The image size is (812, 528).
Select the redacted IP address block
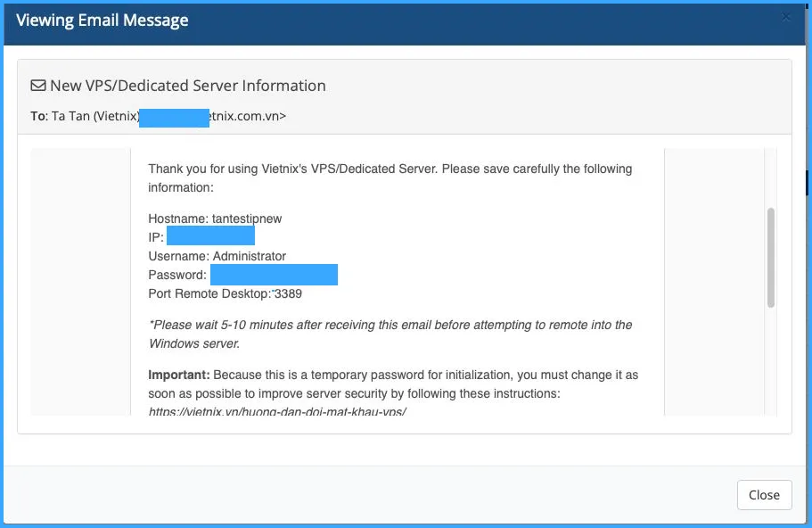210,235
